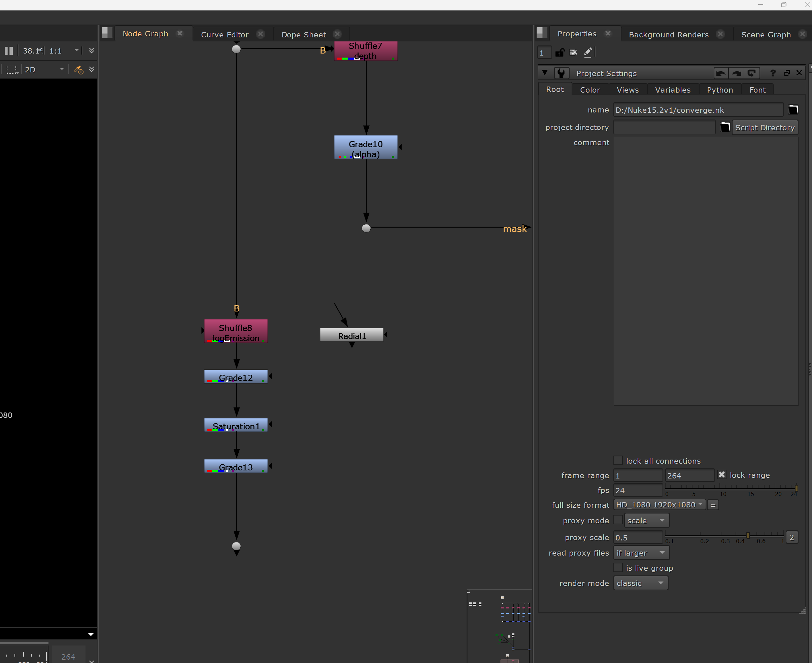Enable lock all connections checkbox
This screenshot has height=663, width=812.
pyautogui.click(x=618, y=461)
